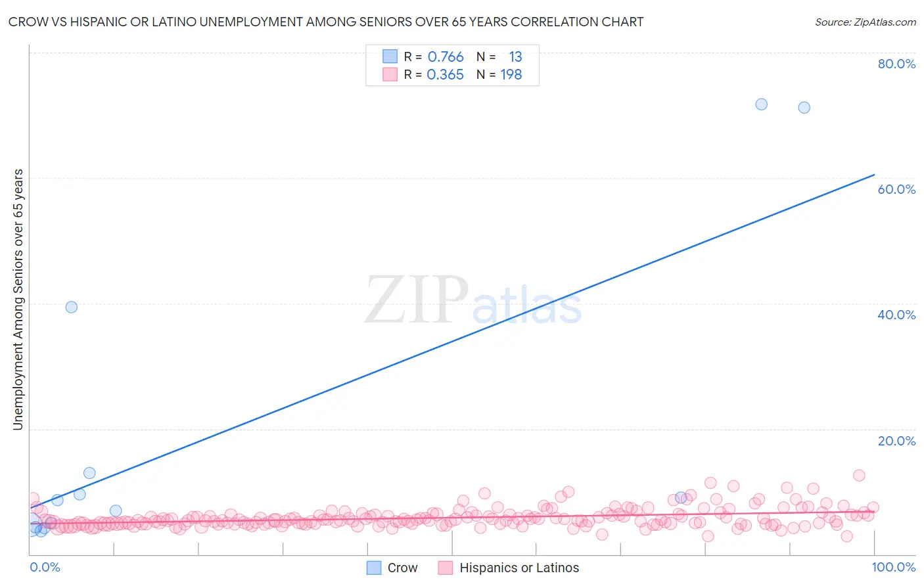Click the blue swatch beside R = 0.766
The height and width of the screenshot is (586, 924).
point(390,56)
